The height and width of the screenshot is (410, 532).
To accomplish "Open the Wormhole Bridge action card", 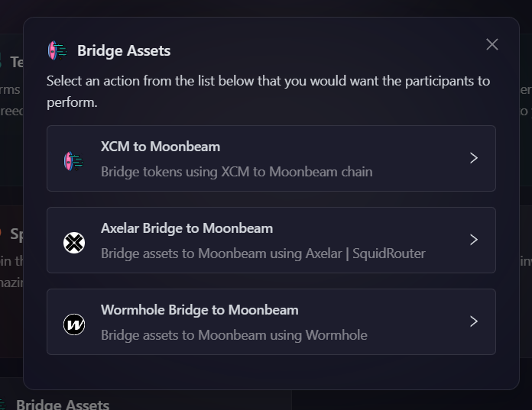I will coord(271,321).
